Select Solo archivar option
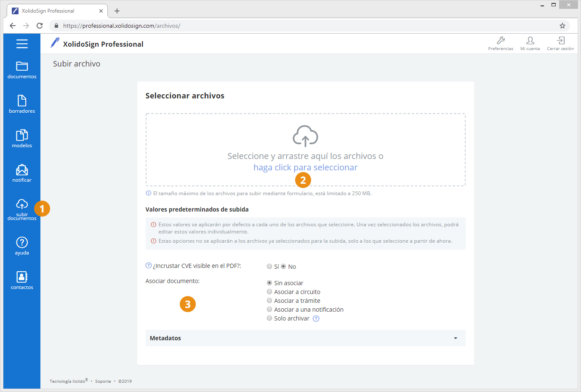581x392 pixels. click(269, 318)
